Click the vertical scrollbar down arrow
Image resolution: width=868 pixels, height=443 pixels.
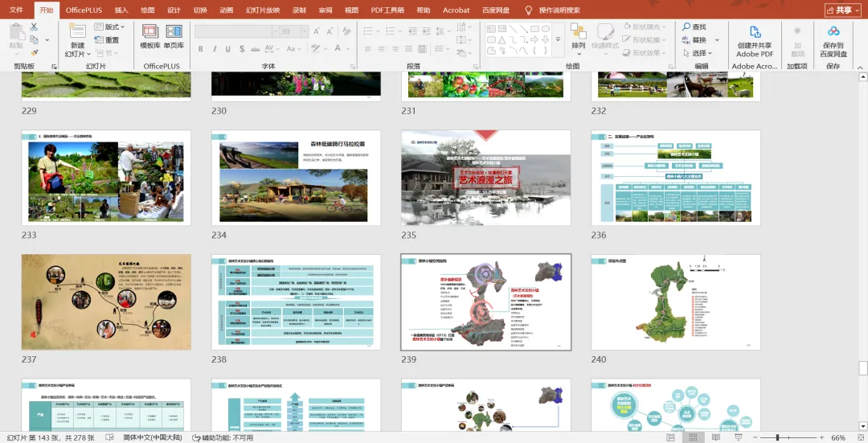(x=862, y=426)
